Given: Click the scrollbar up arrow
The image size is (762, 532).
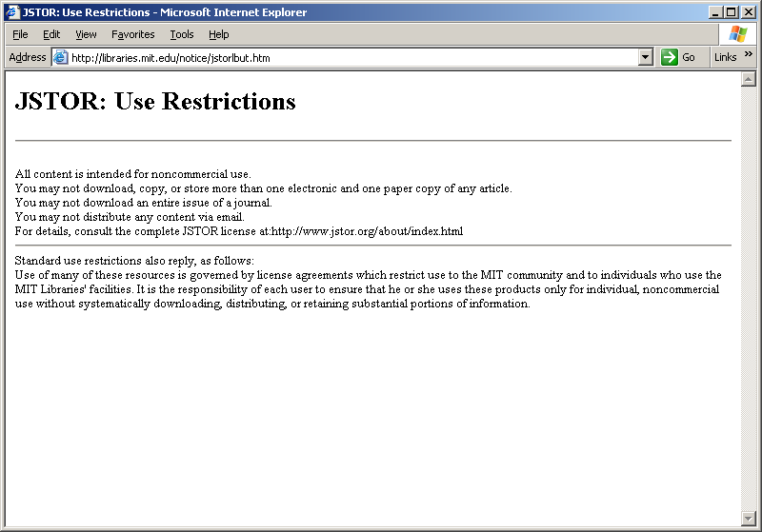Looking at the screenshot, I should pos(749,79).
